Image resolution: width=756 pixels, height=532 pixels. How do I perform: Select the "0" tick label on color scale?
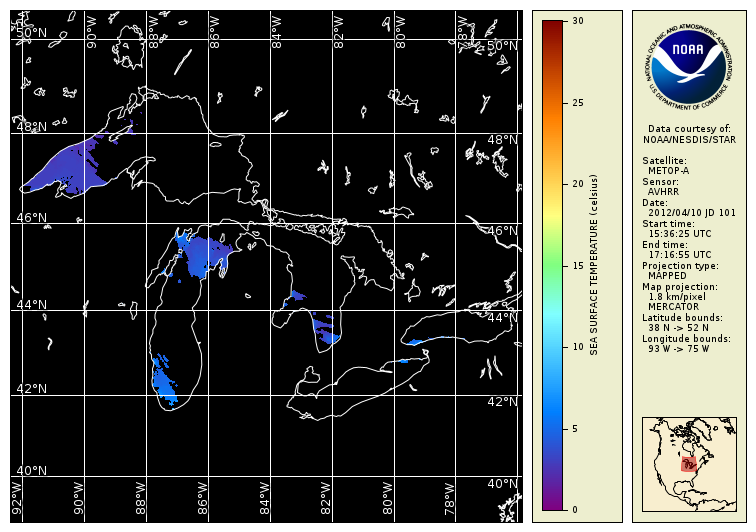575,509
